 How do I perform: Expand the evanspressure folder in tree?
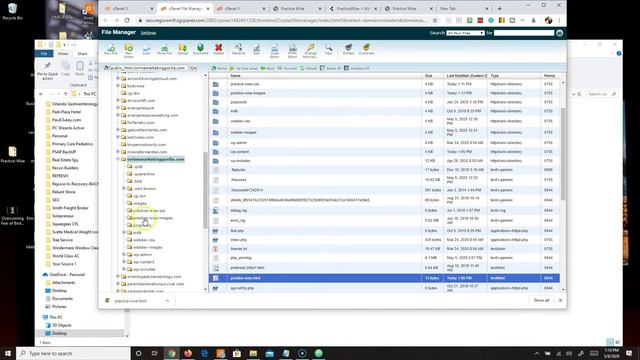[118, 108]
